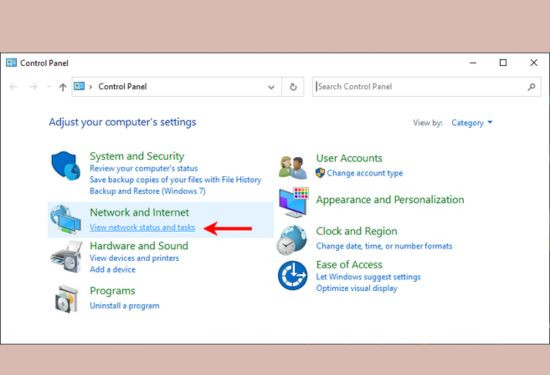
Task: Click the Appearance and Personalization monitor icon
Action: tap(294, 202)
